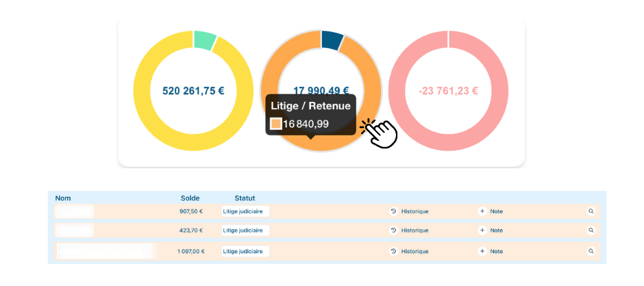Click the 520 261,75 € total in the yellow donut
Image resolution: width=644 pixels, height=286 pixels.
click(193, 90)
